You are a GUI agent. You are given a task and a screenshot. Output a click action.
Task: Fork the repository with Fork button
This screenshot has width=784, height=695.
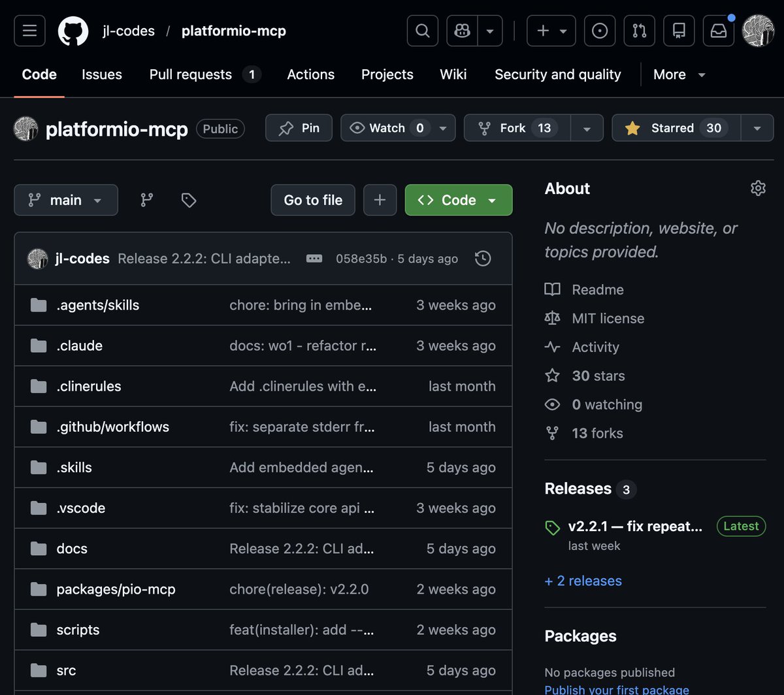pyautogui.click(x=517, y=128)
